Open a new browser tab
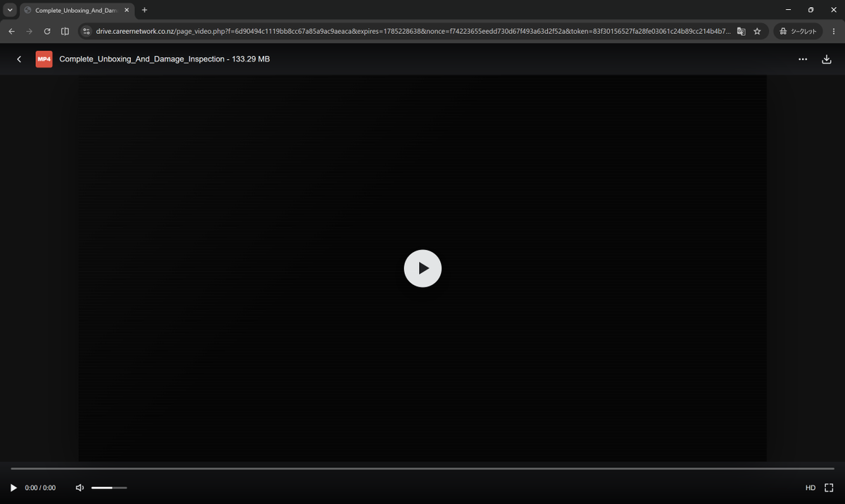The image size is (845, 504). (x=144, y=10)
